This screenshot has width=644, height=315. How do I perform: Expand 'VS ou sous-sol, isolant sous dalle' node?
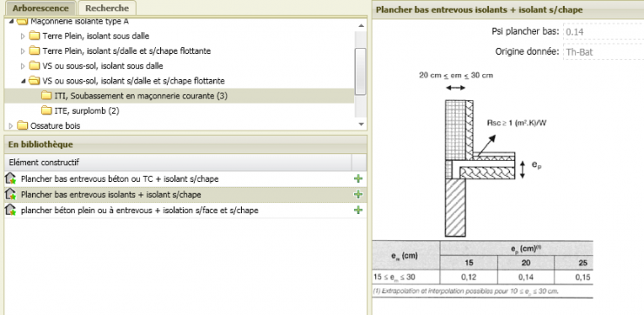click(23, 66)
